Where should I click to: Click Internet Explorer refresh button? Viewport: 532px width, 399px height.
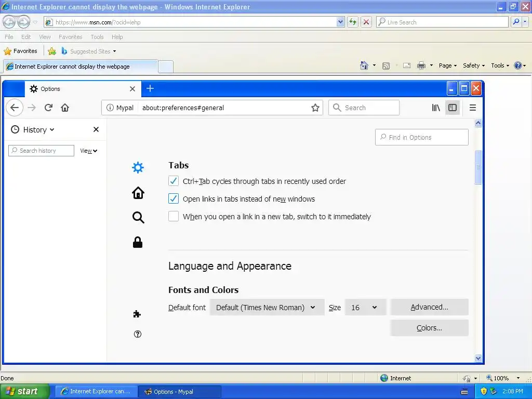pyautogui.click(x=353, y=22)
